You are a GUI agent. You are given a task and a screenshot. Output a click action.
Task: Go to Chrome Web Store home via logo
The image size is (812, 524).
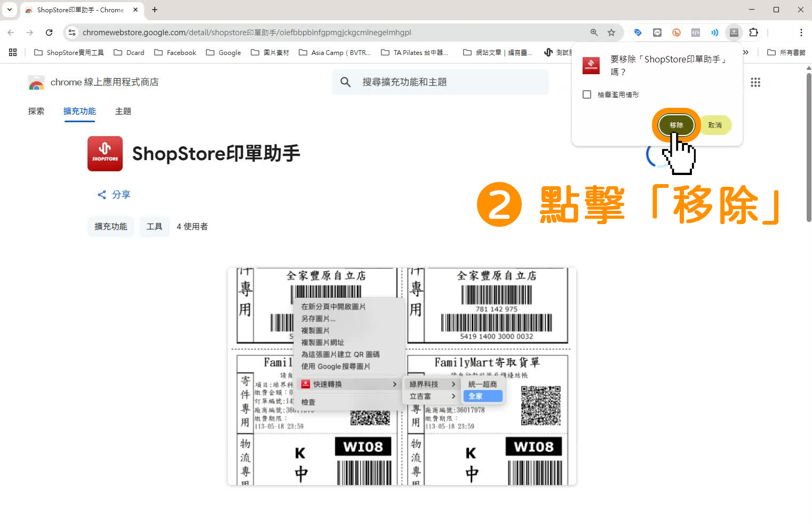[x=93, y=82]
